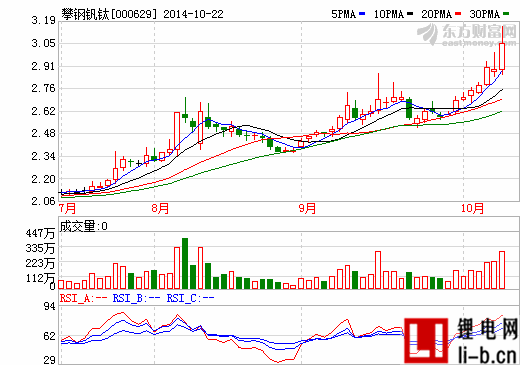Click the RSI_A:-- indicator label

click(83, 298)
